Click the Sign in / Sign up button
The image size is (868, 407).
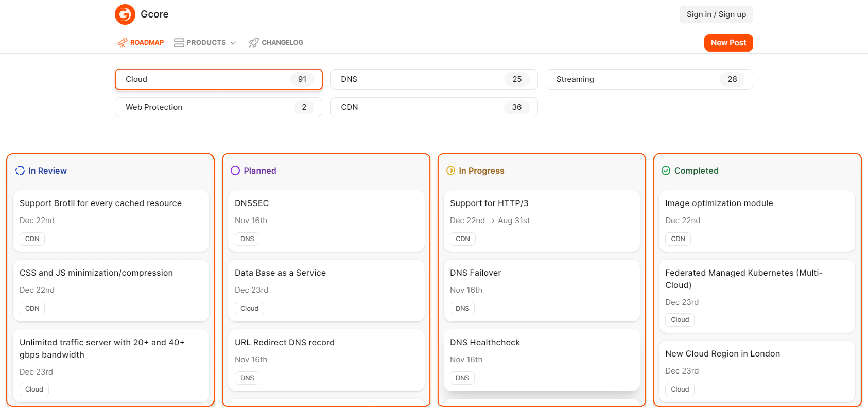[716, 14]
